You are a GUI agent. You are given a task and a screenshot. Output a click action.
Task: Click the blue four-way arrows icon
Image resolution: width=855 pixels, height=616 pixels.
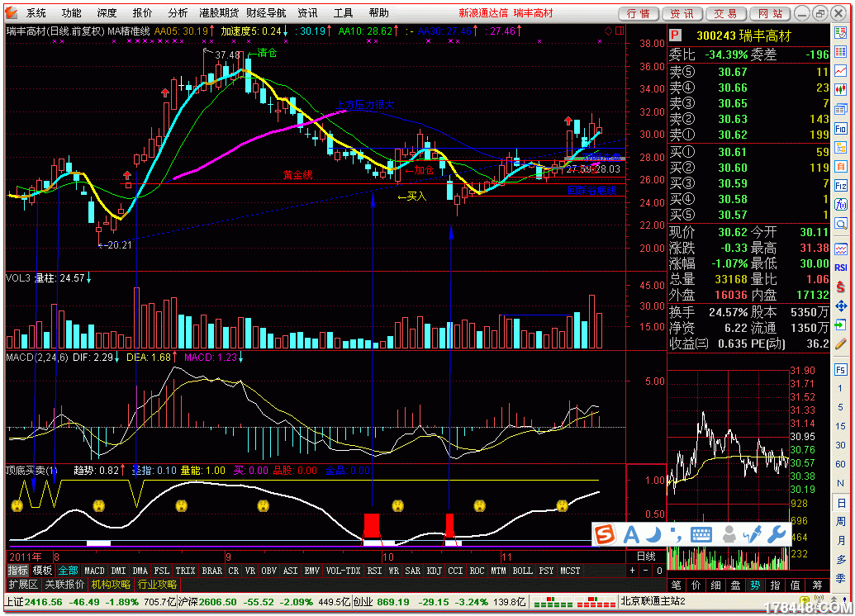[840, 306]
